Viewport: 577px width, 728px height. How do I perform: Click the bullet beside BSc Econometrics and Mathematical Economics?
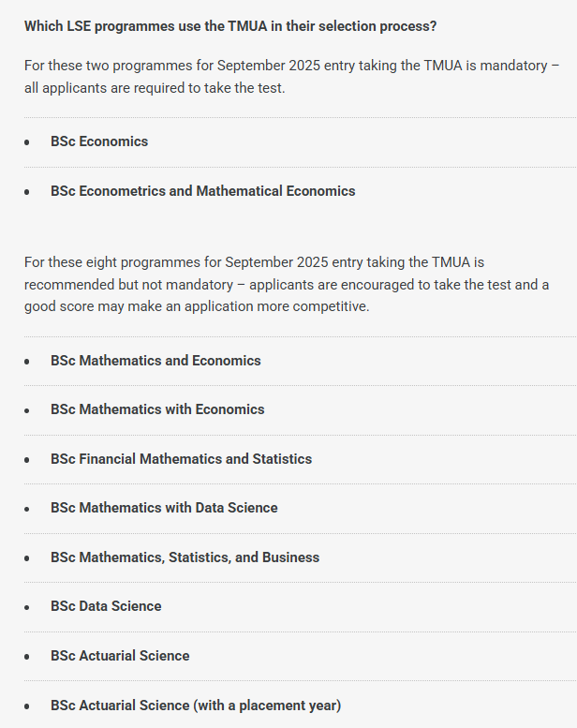click(27, 192)
